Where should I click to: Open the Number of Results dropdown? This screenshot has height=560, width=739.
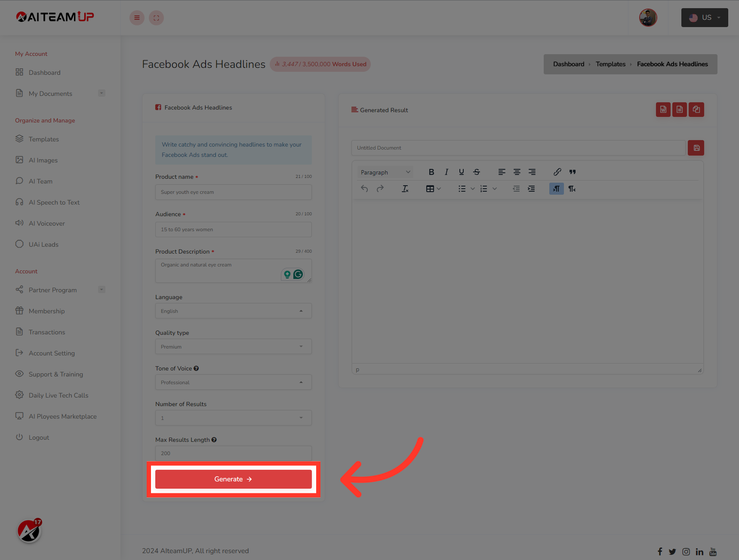(x=233, y=418)
